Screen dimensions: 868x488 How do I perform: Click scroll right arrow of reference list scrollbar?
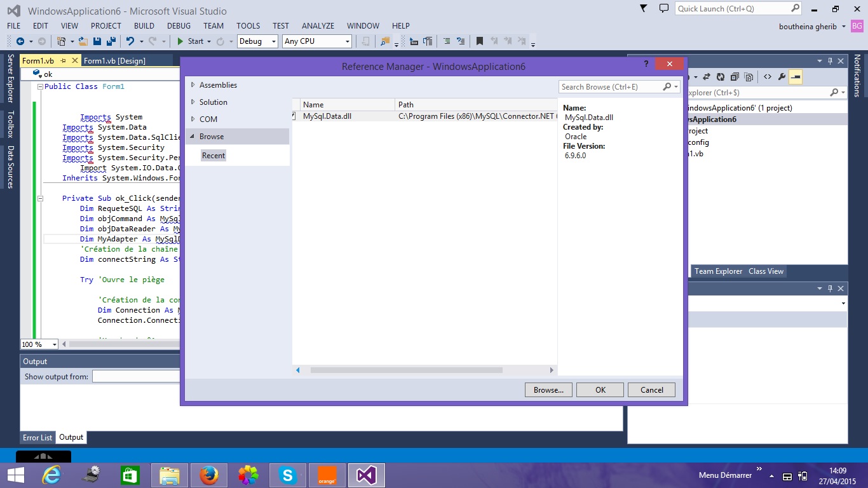tap(552, 370)
